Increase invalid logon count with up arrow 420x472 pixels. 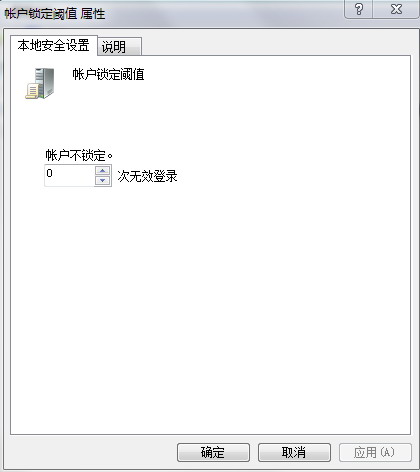(x=102, y=171)
